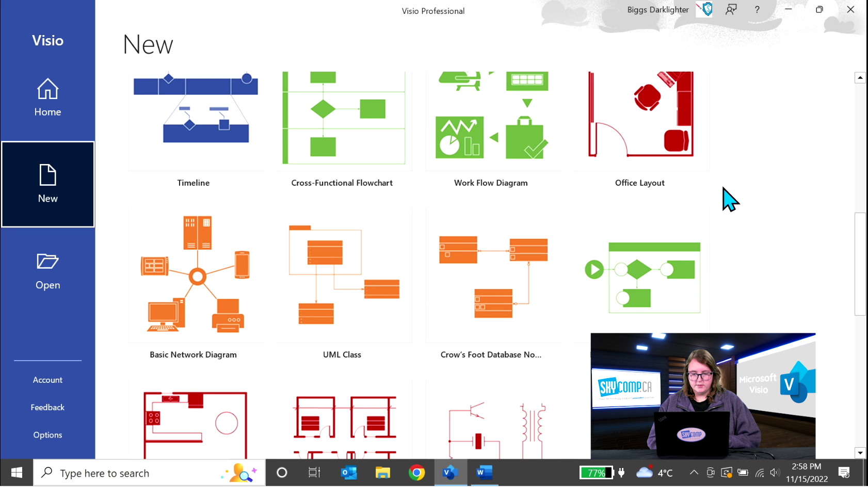The height and width of the screenshot is (487, 868).
Task: Open the contact support icon in title bar
Action: pyautogui.click(x=731, y=9)
